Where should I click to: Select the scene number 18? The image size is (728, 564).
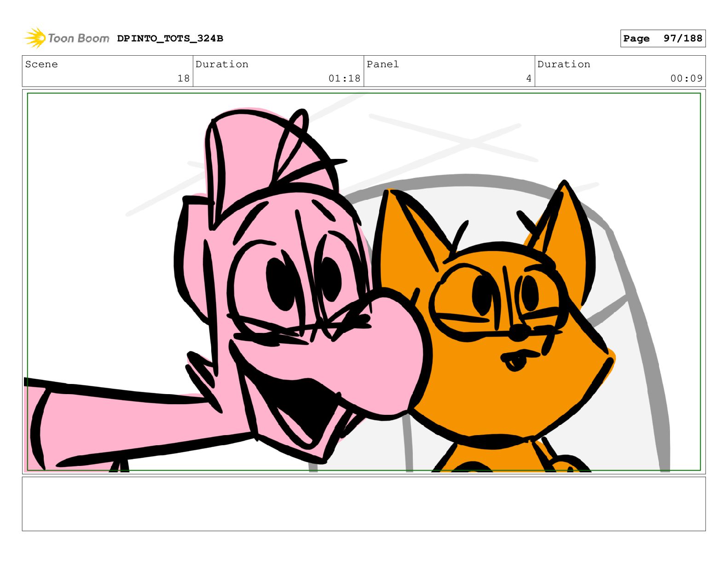[184, 79]
